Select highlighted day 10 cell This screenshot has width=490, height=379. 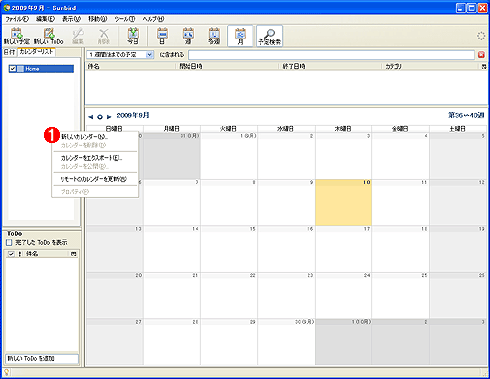pyautogui.click(x=343, y=202)
